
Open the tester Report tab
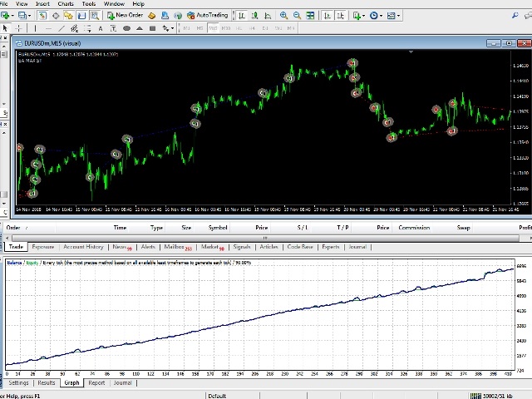coord(96,382)
